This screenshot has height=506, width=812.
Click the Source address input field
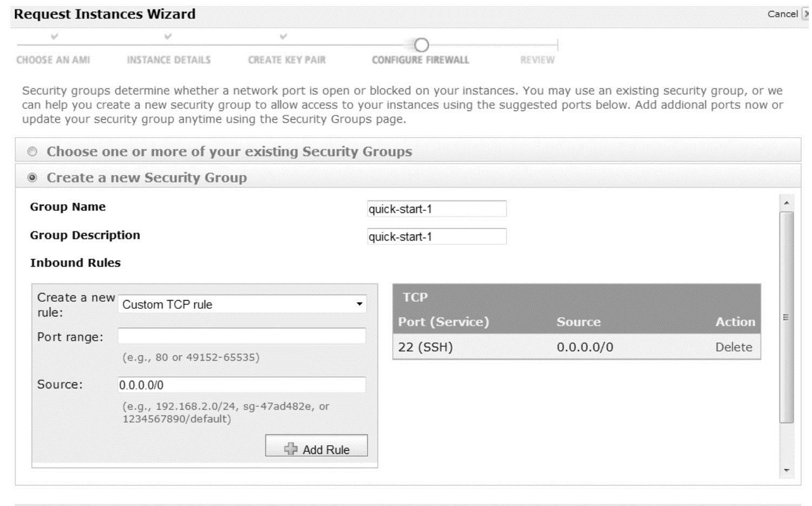(241, 385)
